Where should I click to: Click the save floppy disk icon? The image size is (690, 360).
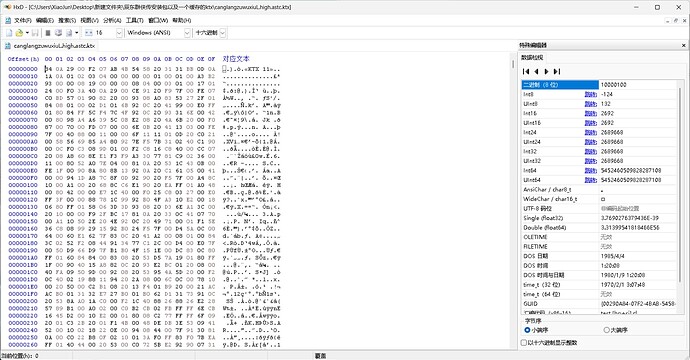(x=35, y=33)
